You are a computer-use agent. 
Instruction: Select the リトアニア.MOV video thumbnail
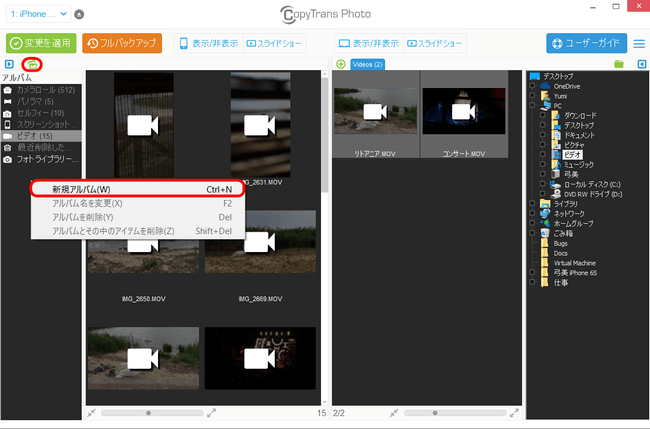376,114
